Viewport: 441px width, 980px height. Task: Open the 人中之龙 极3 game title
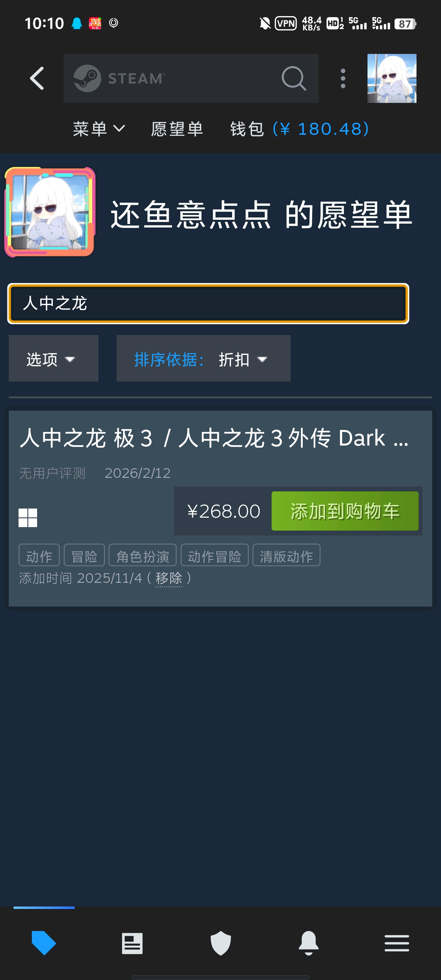pos(214,437)
